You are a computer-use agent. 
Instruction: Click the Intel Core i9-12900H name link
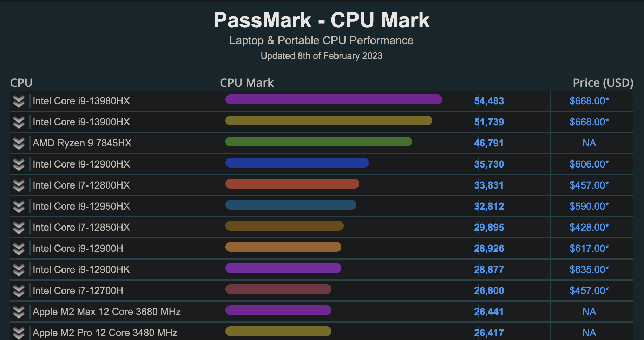point(78,248)
